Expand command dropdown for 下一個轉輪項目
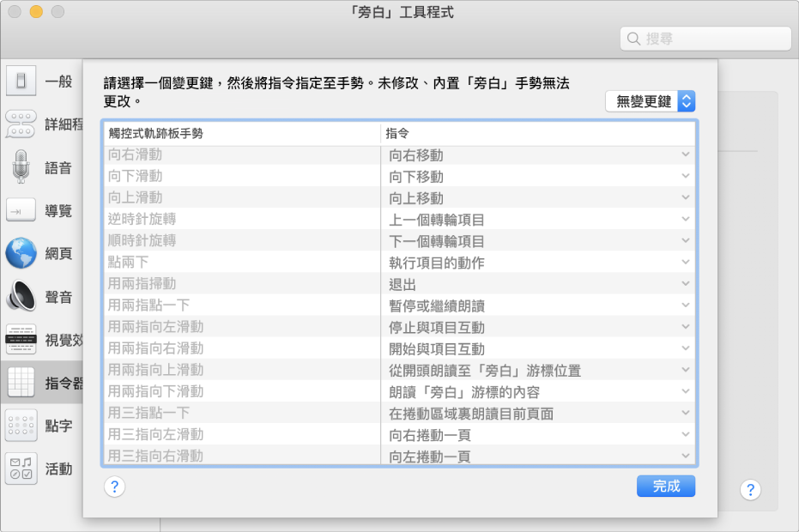The image size is (799, 532). coord(686,240)
